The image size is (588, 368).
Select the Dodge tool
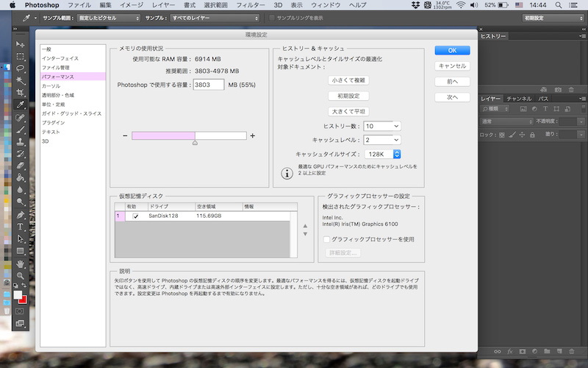click(21, 202)
